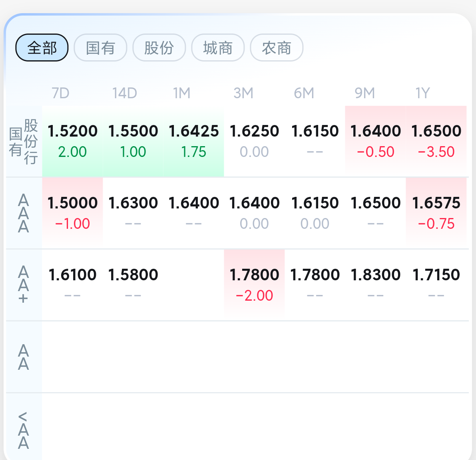
Task: Select the AA+ rating row label
Action: click(x=24, y=285)
